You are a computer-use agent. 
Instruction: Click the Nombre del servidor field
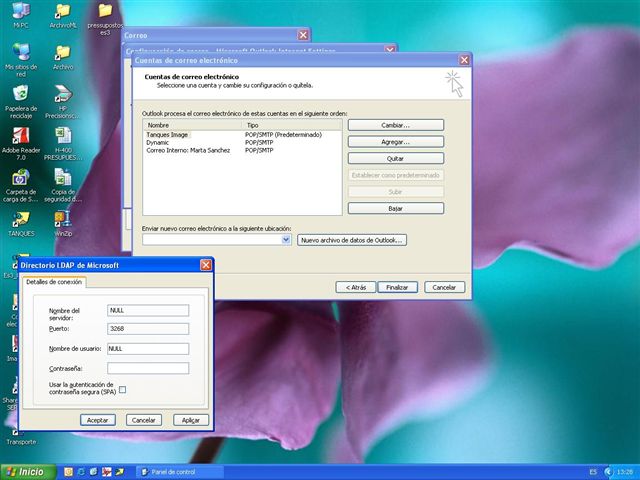coord(148,311)
